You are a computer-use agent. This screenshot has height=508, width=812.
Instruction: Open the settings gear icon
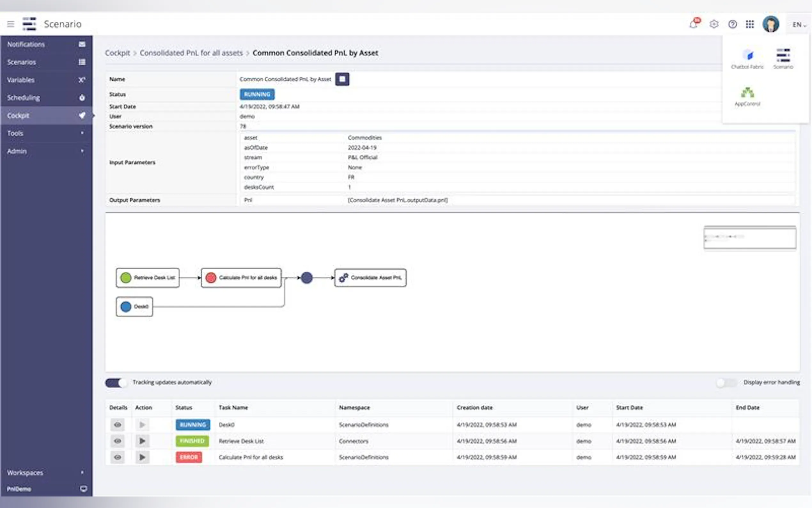[x=714, y=24]
